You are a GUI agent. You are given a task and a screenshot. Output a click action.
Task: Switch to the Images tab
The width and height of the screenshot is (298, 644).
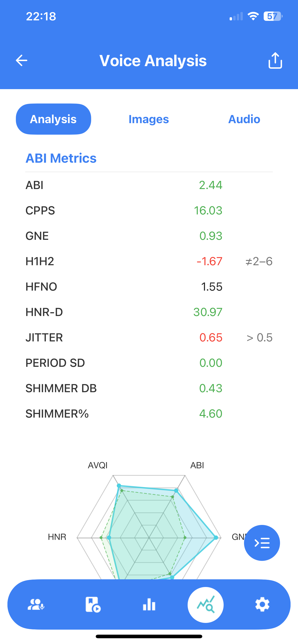click(149, 119)
